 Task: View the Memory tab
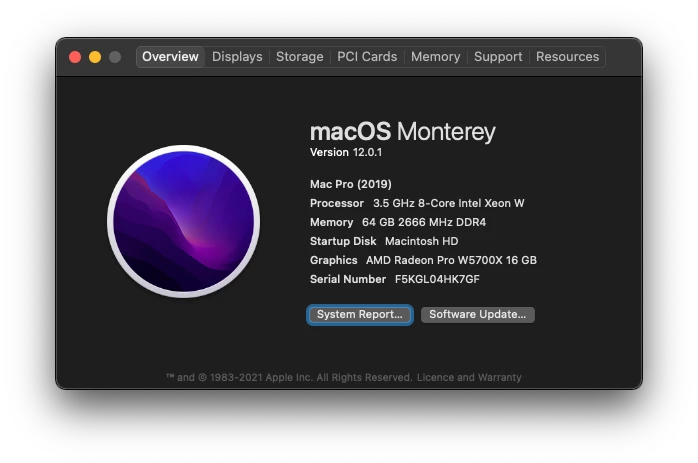435,57
